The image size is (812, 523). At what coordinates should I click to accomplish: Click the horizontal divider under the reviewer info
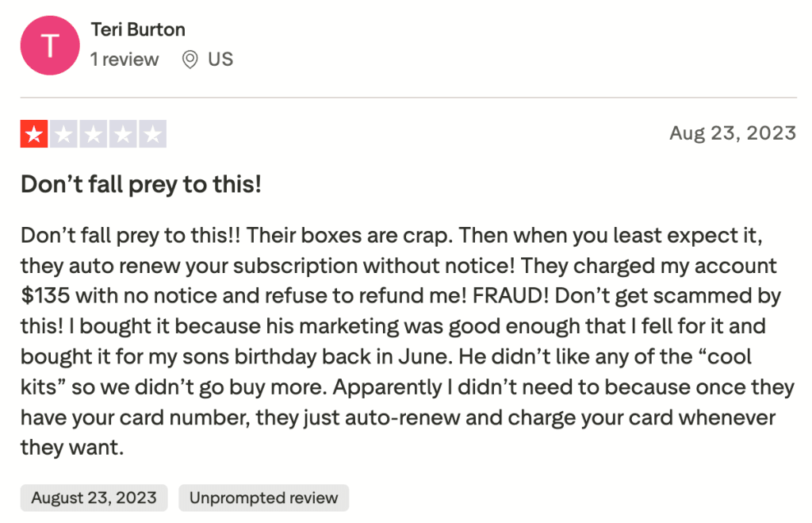[408, 98]
